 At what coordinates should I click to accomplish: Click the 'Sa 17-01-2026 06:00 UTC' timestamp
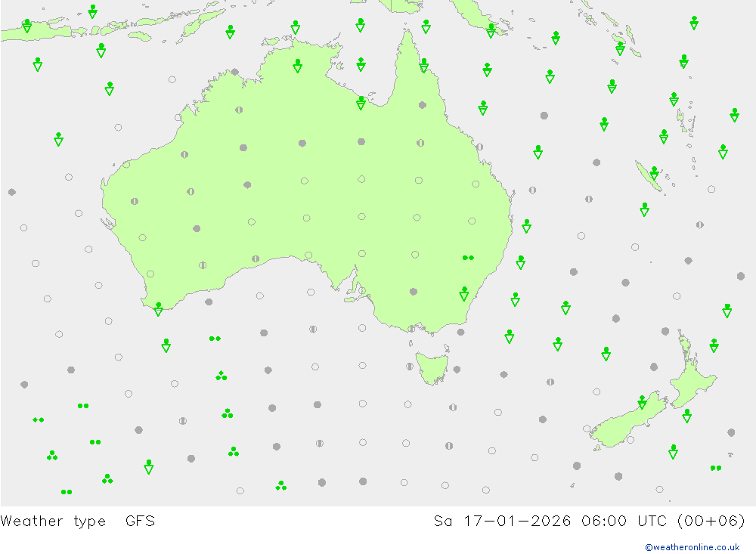[x=550, y=522]
